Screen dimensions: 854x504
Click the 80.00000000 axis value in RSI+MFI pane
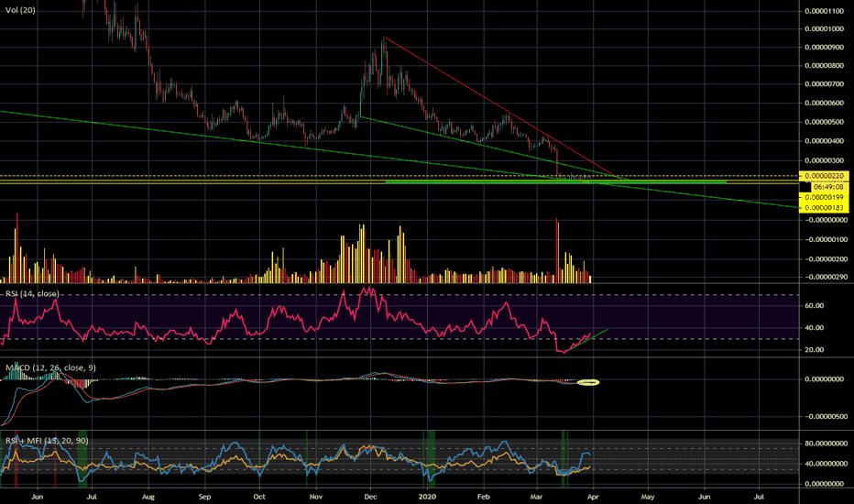click(x=827, y=444)
